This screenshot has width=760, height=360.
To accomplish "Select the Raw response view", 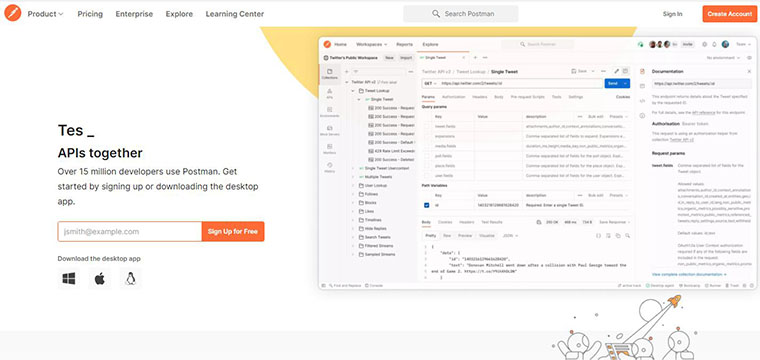I will pos(447,235).
